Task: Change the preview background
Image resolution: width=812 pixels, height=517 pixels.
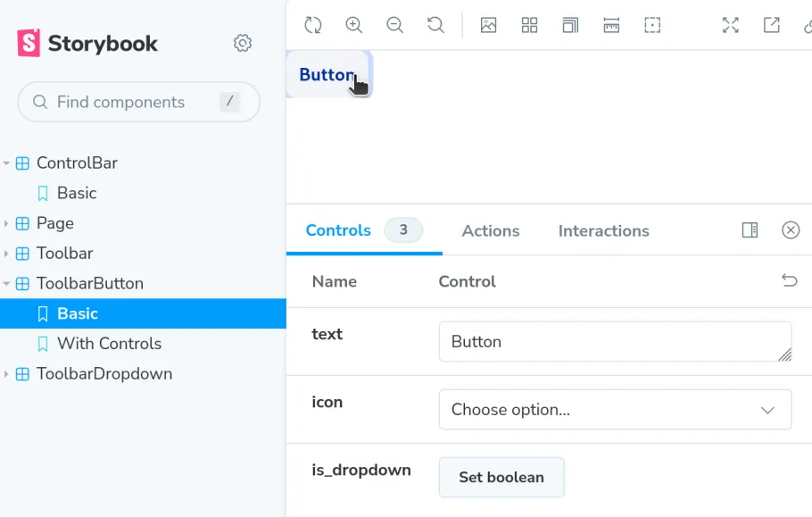Action: (x=489, y=25)
